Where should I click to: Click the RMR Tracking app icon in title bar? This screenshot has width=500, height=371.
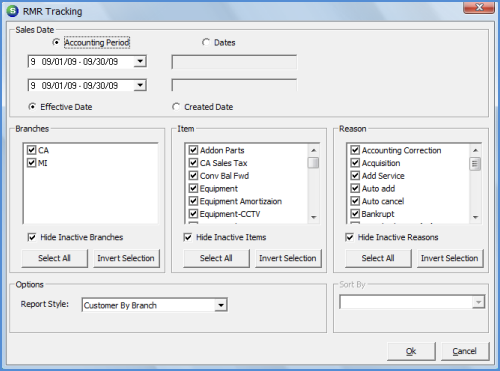pyautogui.click(x=13, y=11)
